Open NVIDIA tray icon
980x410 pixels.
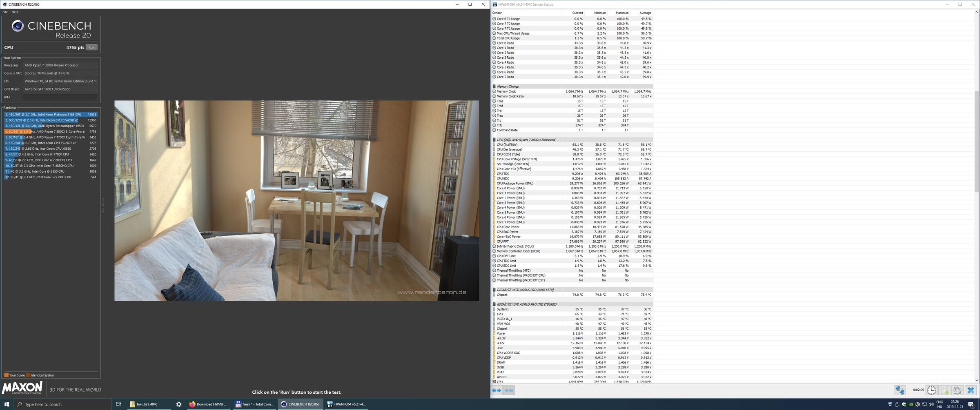click(911, 404)
